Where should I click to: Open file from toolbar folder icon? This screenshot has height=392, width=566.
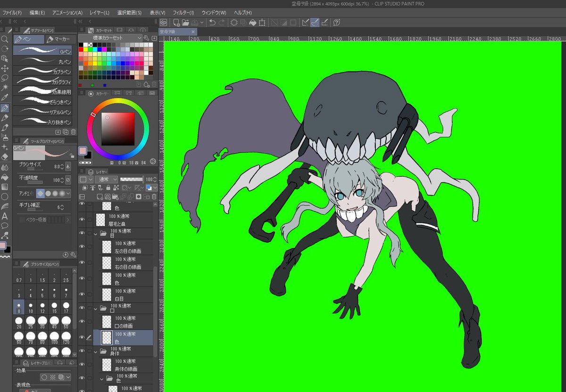pyautogui.click(x=185, y=22)
